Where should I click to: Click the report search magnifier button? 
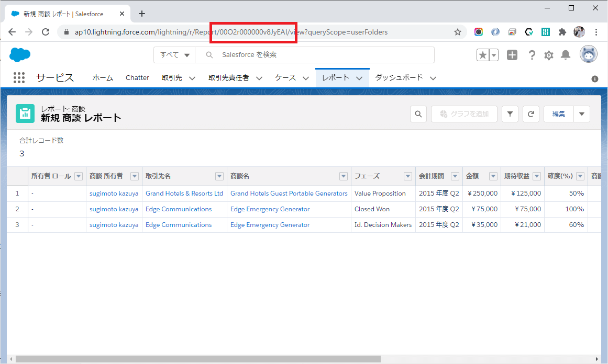418,114
